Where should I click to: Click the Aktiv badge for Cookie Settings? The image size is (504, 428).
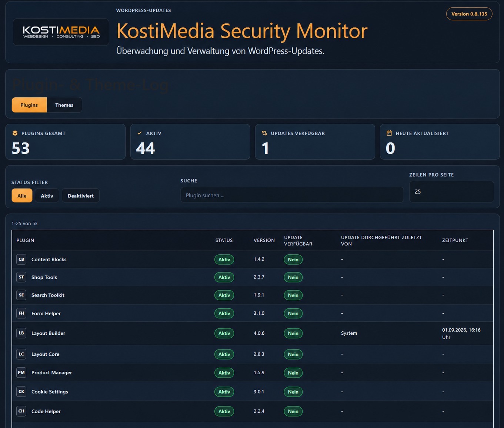point(224,392)
